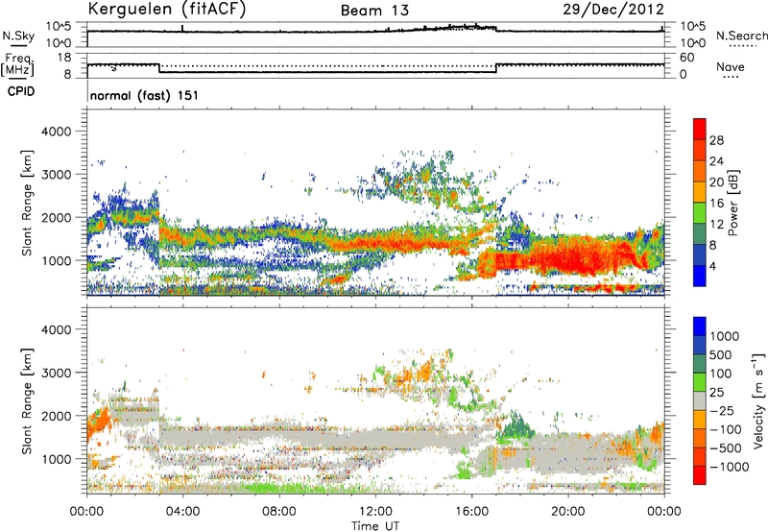Image resolution: width=768 pixels, height=532 pixels.
Task: Click the 'Nave' legend label
Action: tap(731, 66)
